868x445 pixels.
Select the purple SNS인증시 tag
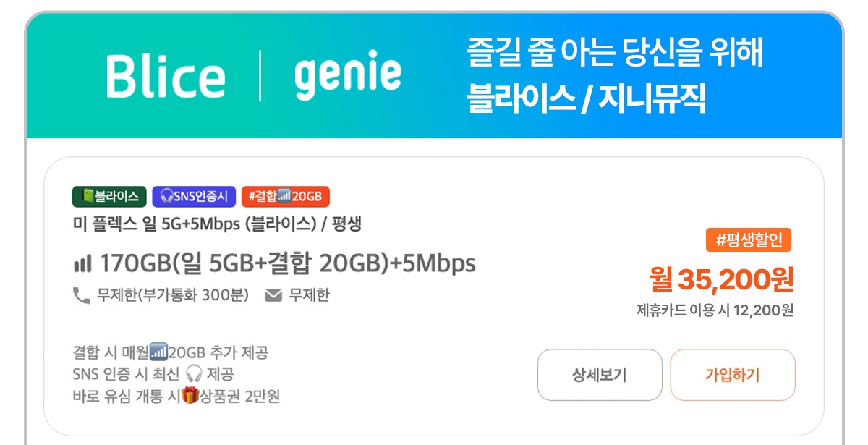click(194, 196)
